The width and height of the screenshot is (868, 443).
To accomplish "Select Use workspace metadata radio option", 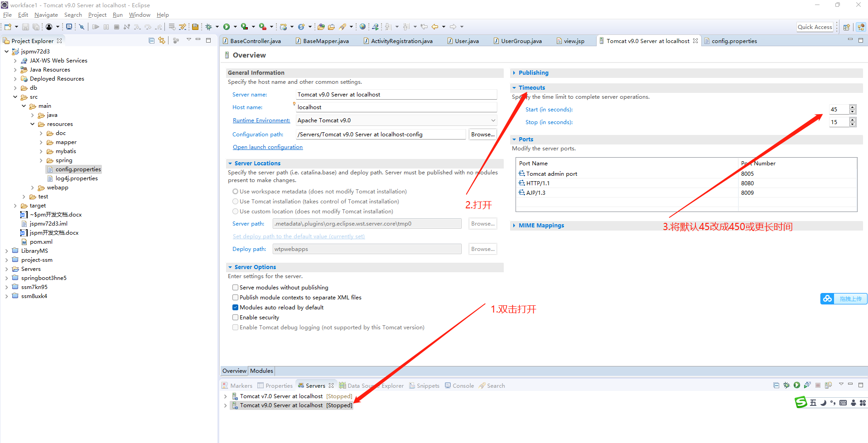I will point(235,192).
